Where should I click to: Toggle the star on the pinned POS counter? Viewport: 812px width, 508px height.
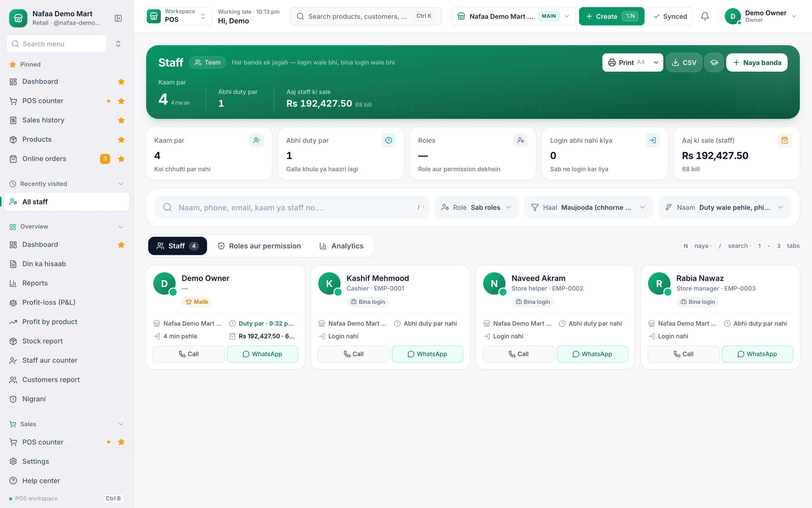[x=122, y=101]
